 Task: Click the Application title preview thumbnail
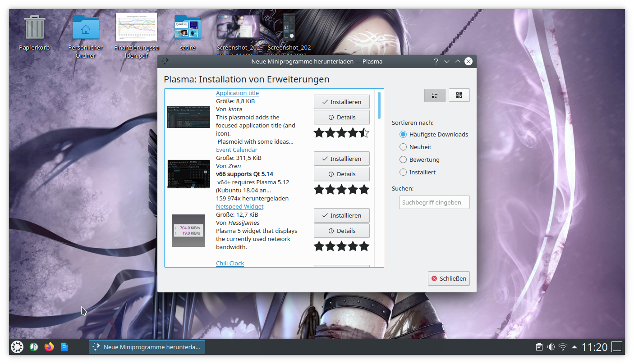click(x=188, y=117)
